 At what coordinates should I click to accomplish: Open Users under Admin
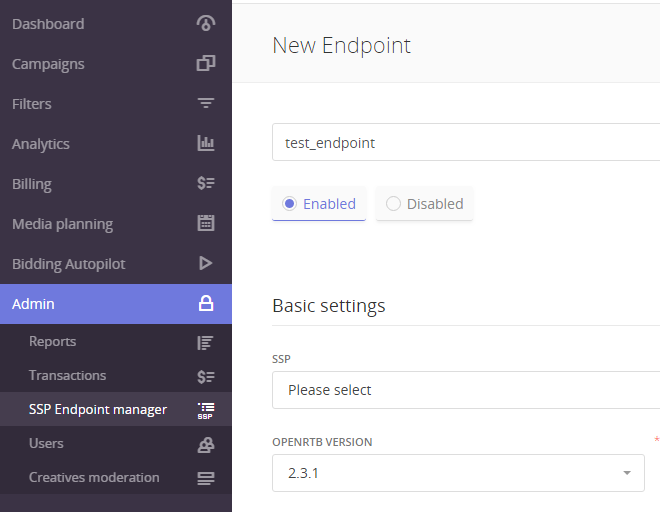point(116,443)
